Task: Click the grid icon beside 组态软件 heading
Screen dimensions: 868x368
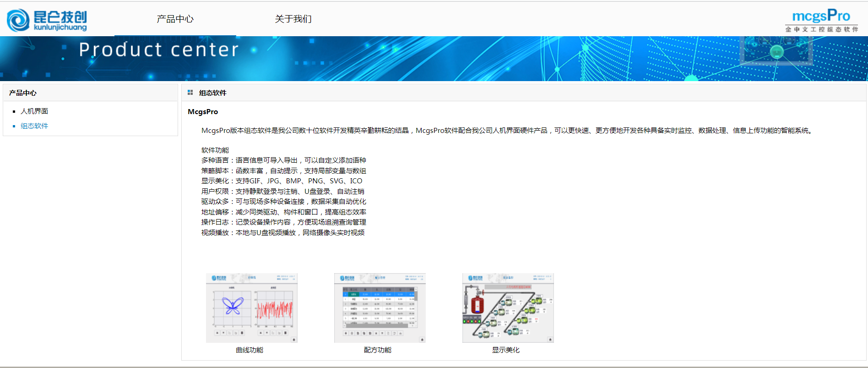Action: pos(190,93)
